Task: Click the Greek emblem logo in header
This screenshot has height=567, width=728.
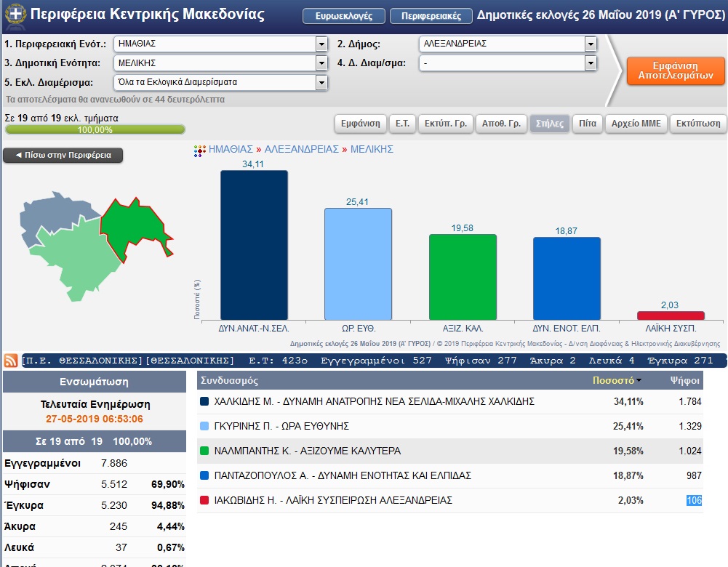Action: (x=15, y=14)
